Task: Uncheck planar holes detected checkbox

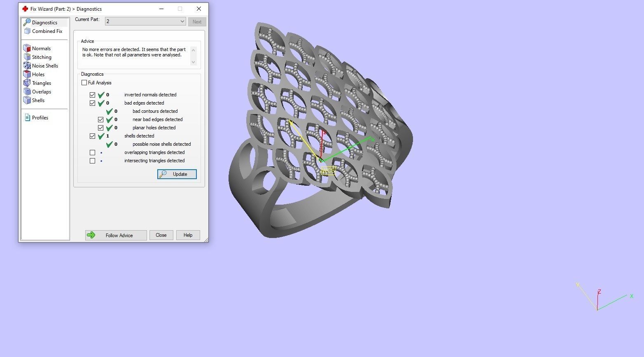Action: [101, 128]
